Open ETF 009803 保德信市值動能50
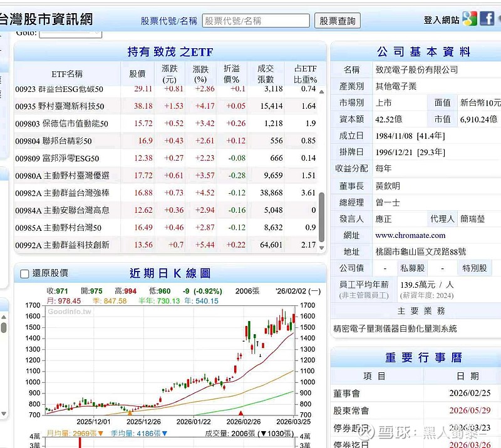The width and height of the screenshot is (501, 448). [61, 123]
